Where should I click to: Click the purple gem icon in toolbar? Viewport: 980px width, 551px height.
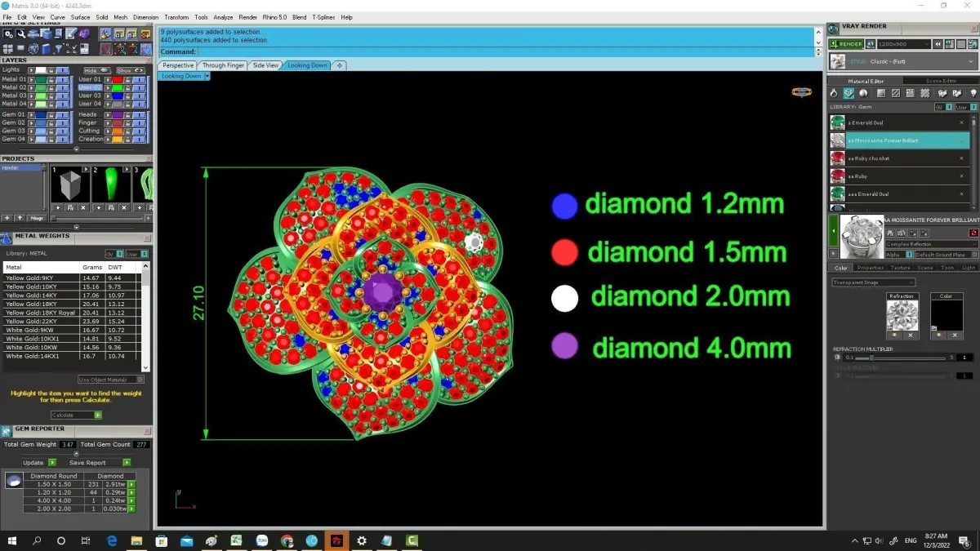(x=84, y=33)
